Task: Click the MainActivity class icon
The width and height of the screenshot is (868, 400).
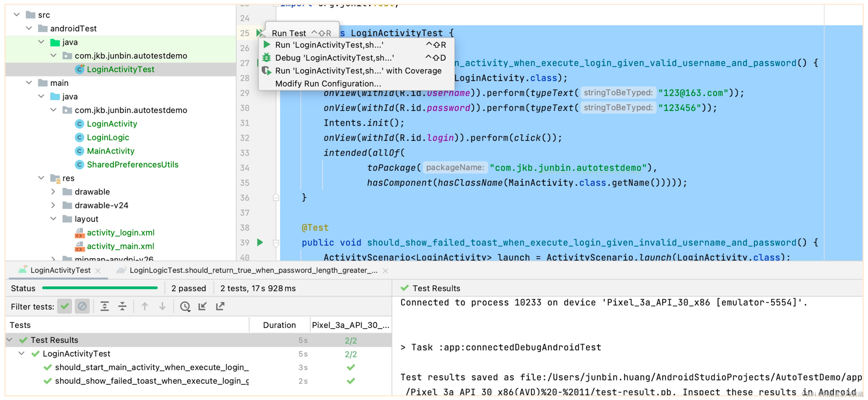Action: pos(79,151)
